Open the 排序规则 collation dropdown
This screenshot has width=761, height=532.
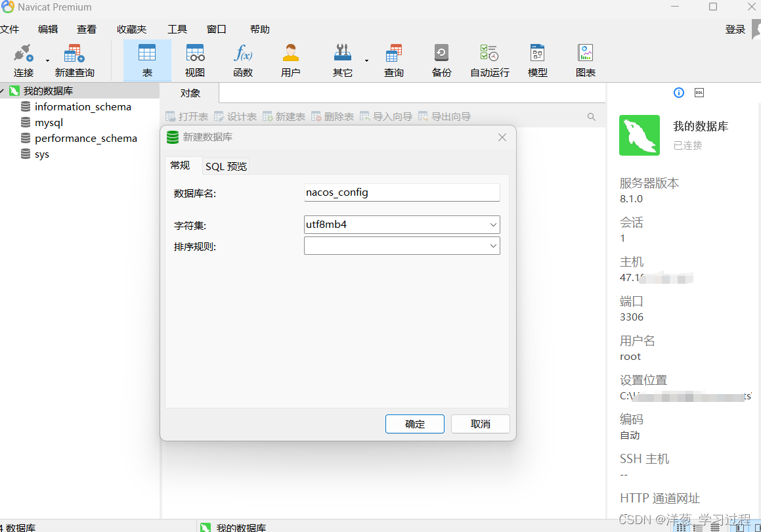tap(493, 246)
